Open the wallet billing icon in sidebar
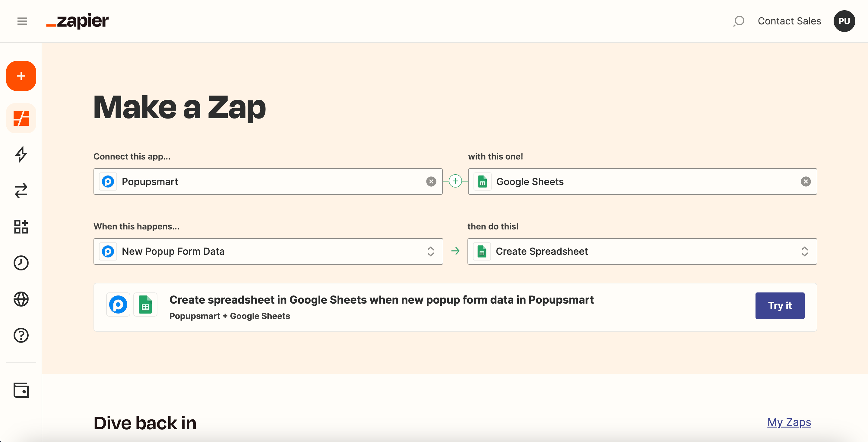Viewport: 868px width, 442px height. click(21, 390)
